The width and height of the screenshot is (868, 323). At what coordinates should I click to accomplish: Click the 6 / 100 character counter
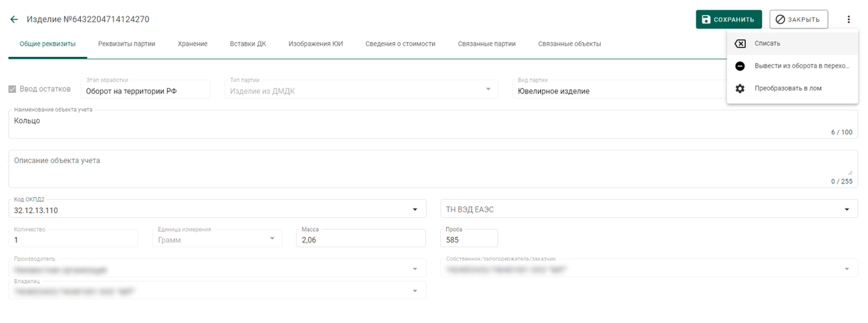[842, 132]
